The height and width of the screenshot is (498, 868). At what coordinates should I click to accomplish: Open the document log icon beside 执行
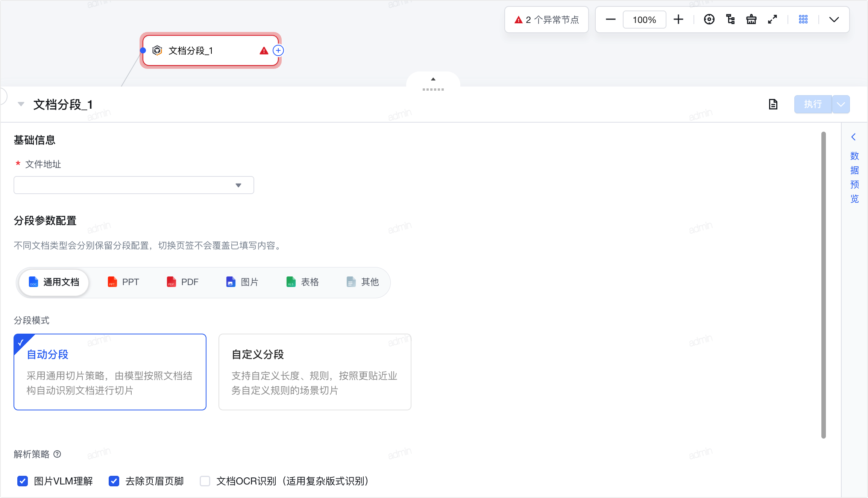(x=773, y=104)
